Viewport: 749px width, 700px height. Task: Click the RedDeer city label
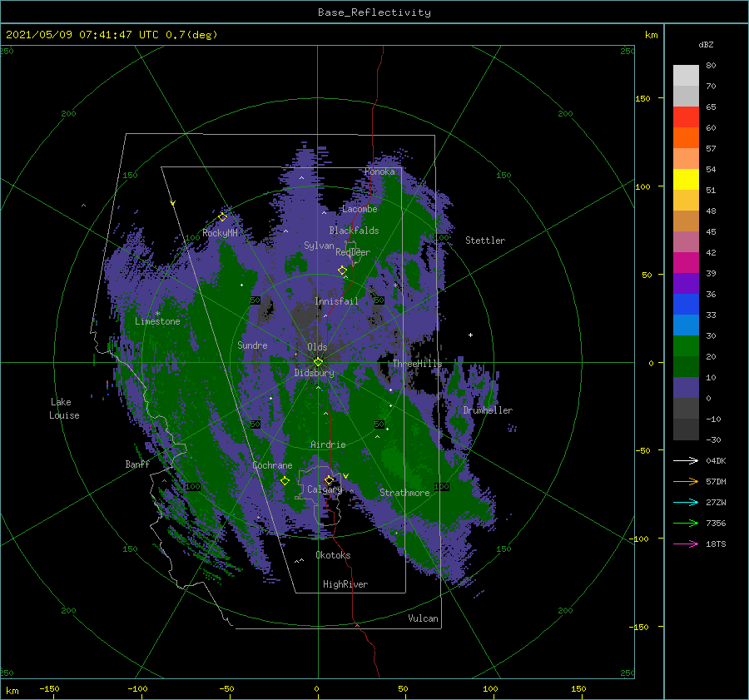pyautogui.click(x=353, y=252)
